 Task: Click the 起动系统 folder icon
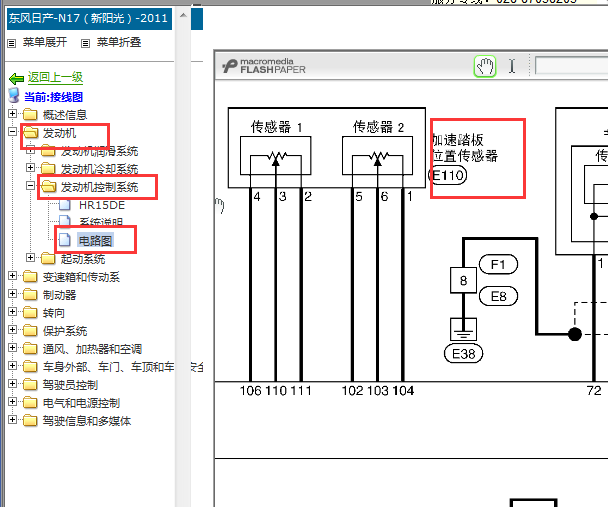(48, 259)
